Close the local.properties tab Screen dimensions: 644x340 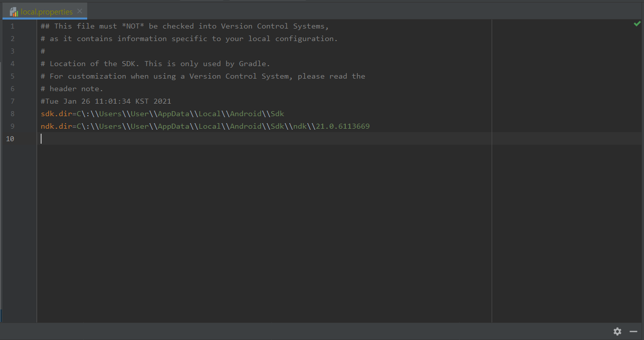pyautogui.click(x=80, y=11)
